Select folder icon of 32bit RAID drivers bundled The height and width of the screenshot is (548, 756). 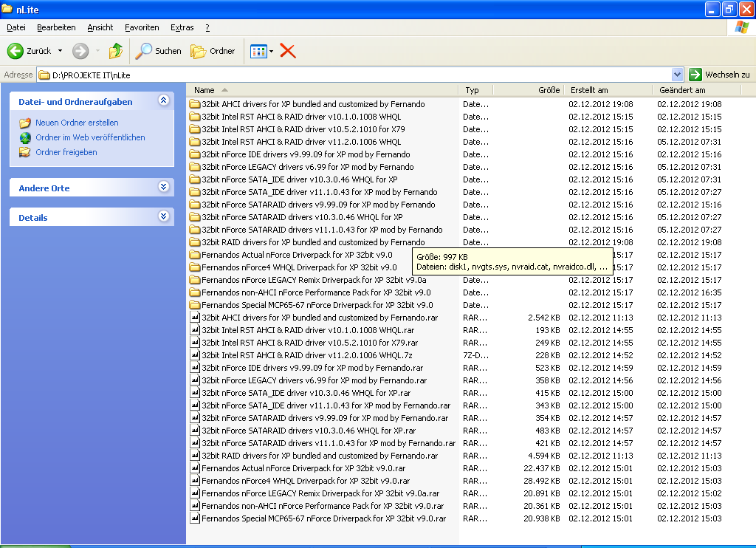195,242
